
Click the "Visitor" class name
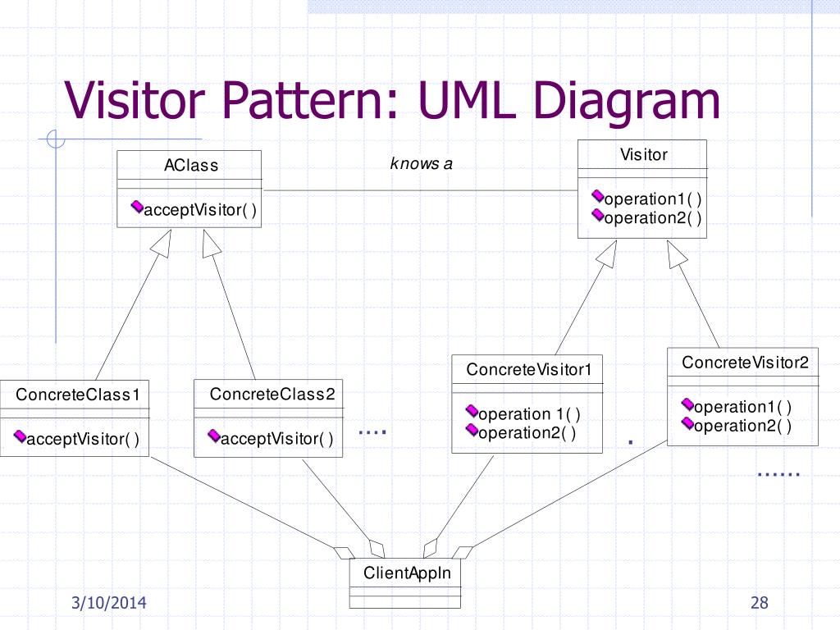[x=644, y=155]
